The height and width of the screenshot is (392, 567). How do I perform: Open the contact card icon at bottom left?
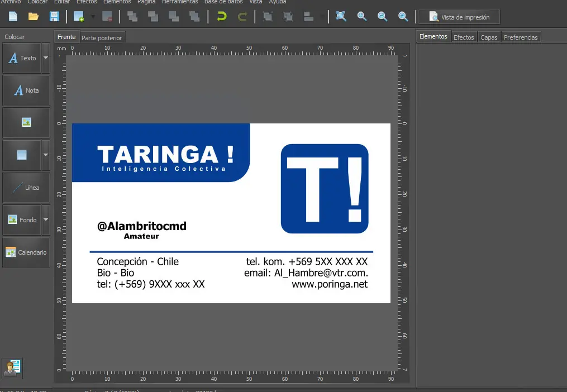tap(13, 368)
